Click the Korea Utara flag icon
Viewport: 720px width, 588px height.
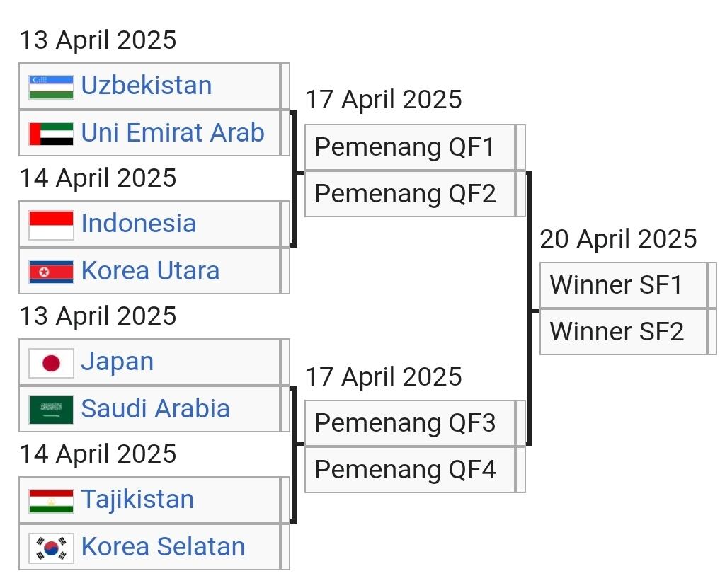click(x=51, y=271)
